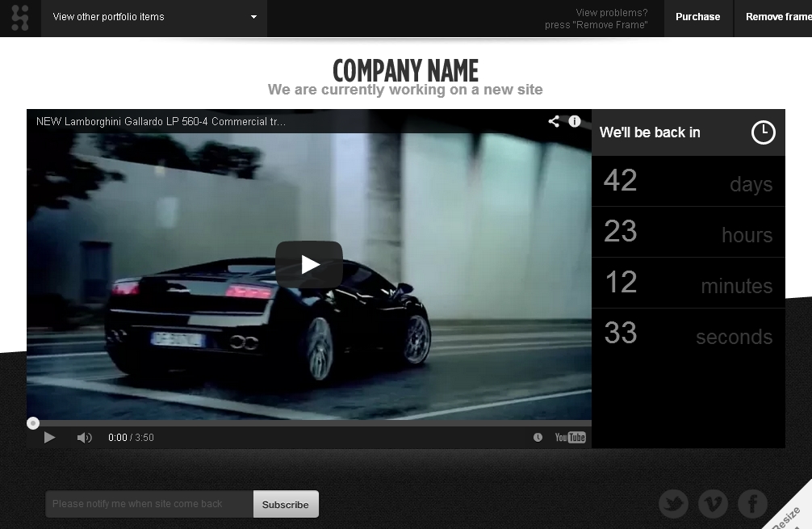812x529 pixels.
Task: Click the video title Lamborghini Gallardo link
Action: pyautogui.click(x=161, y=122)
